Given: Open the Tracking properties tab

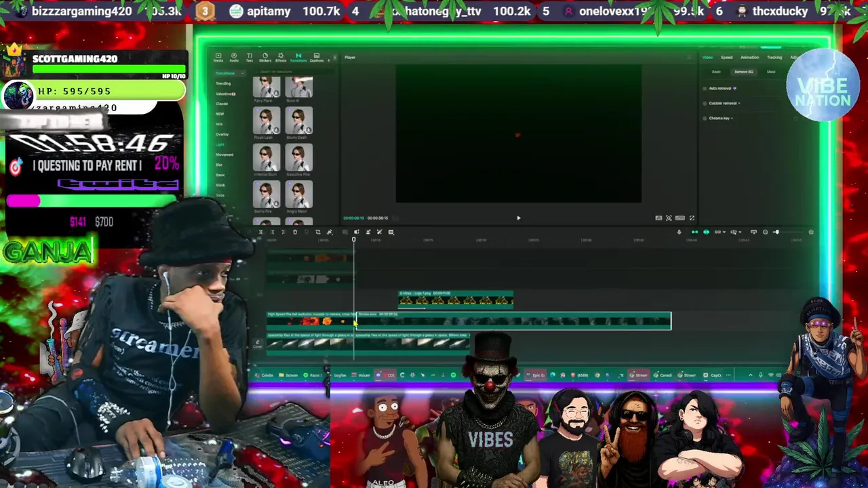Looking at the screenshot, I should click(774, 58).
